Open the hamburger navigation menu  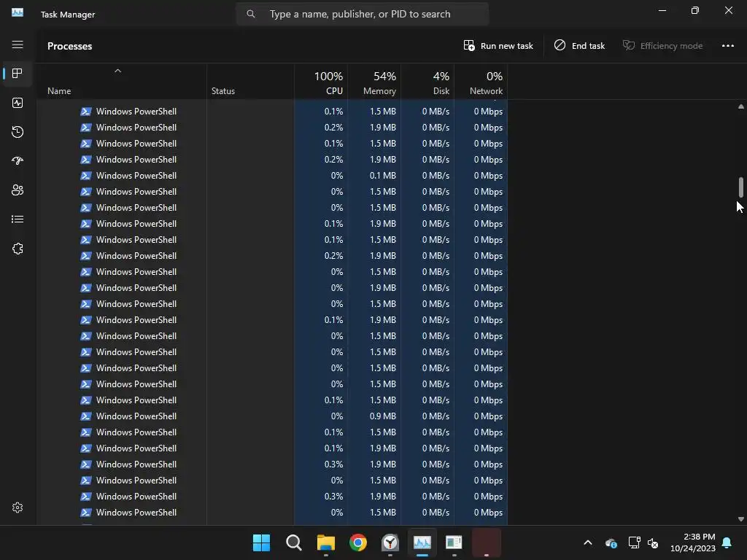[18, 44]
